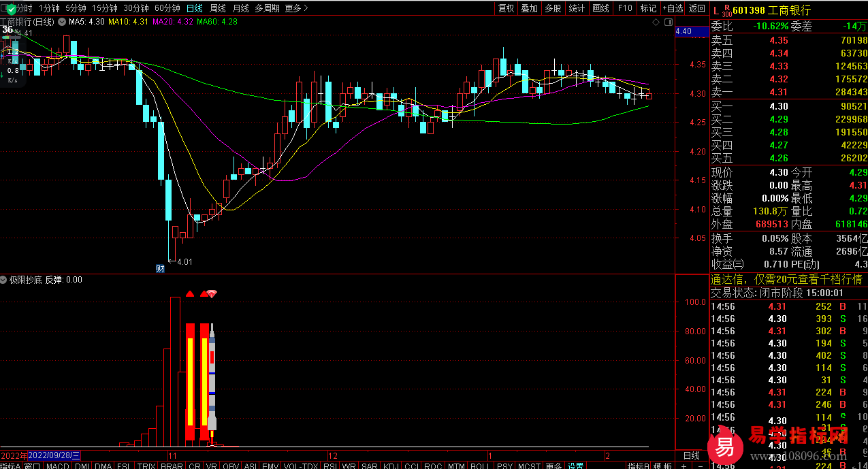This screenshot has width=868, height=469.
Task: Click 买五 price 4.26
Action: click(x=779, y=157)
